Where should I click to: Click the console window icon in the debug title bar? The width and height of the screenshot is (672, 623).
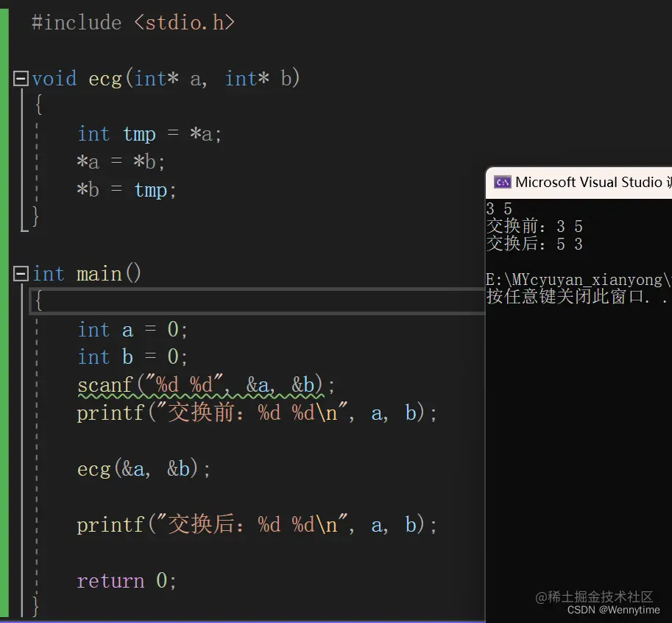pos(502,182)
